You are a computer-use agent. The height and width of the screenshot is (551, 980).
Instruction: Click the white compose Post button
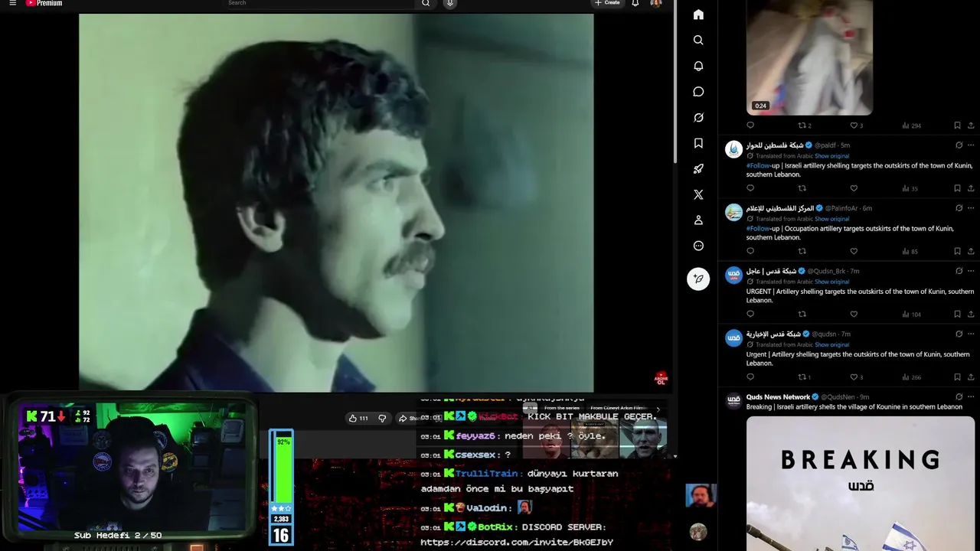tap(698, 279)
